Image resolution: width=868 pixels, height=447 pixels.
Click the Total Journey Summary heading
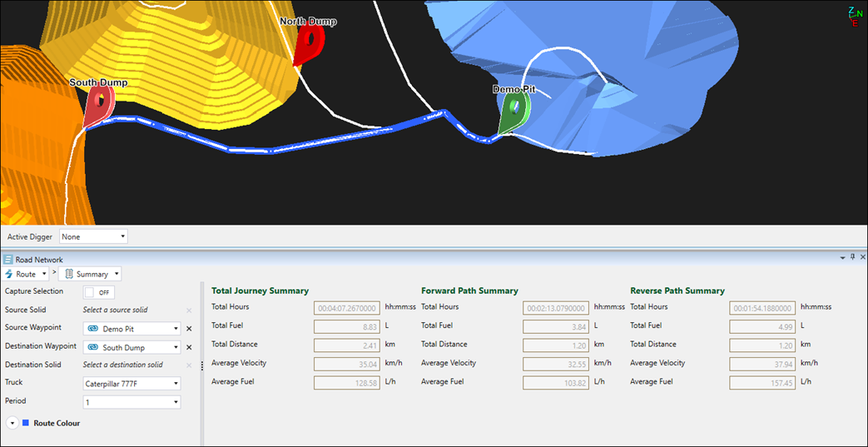[260, 291]
